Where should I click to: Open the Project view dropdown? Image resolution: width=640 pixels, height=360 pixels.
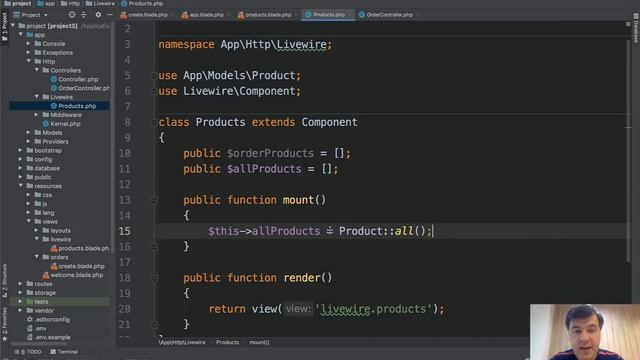[x=31, y=15]
